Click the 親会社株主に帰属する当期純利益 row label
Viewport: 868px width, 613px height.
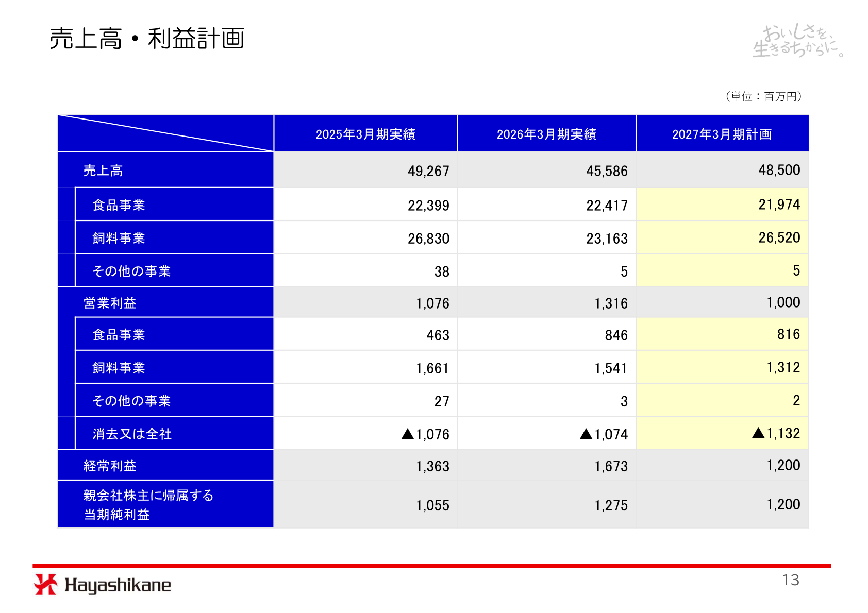click(148, 505)
